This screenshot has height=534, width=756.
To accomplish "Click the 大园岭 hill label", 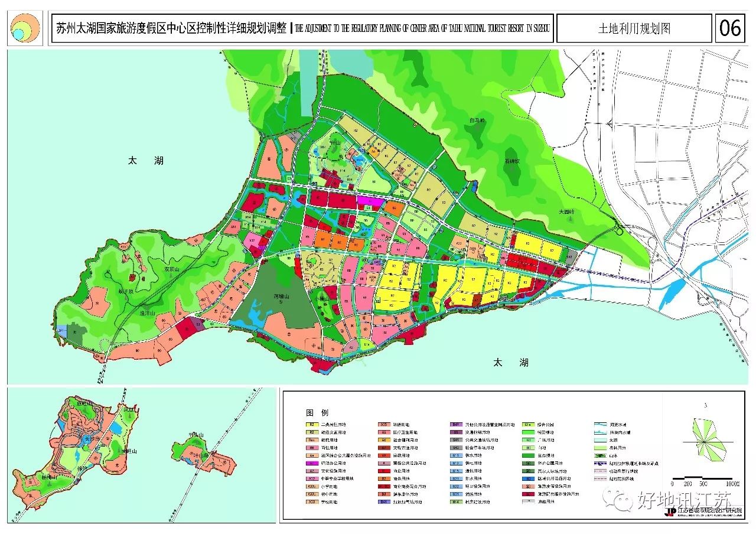I will click(x=567, y=211).
